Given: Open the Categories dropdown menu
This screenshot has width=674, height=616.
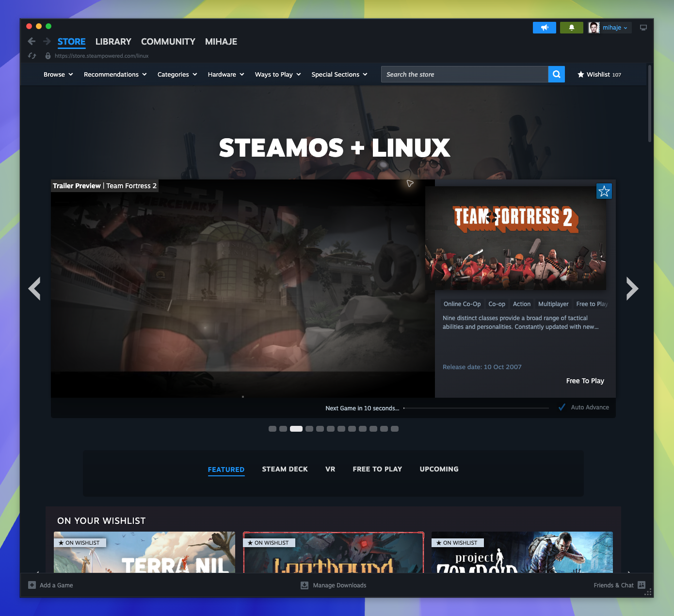Looking at the screenshot, I should click(177, 74).
